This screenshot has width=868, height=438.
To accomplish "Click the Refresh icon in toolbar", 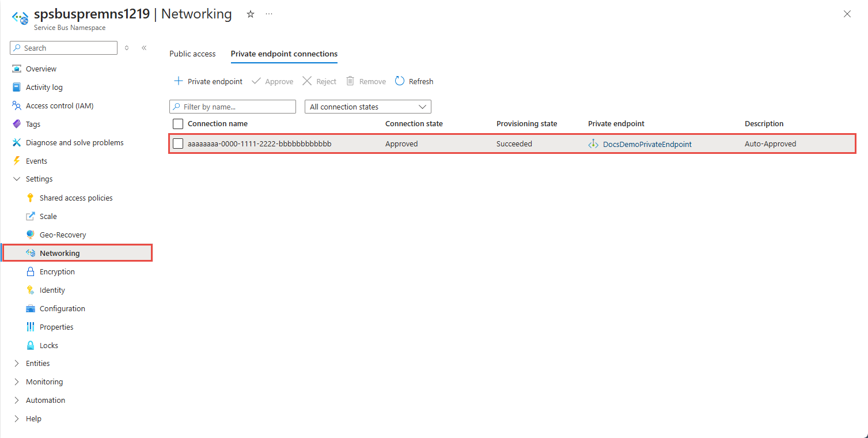I will click(x=400, y=81).
